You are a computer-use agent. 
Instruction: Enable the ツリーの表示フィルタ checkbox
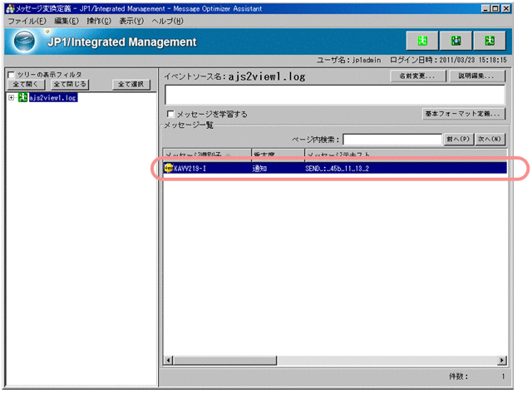tap(11, 75)
